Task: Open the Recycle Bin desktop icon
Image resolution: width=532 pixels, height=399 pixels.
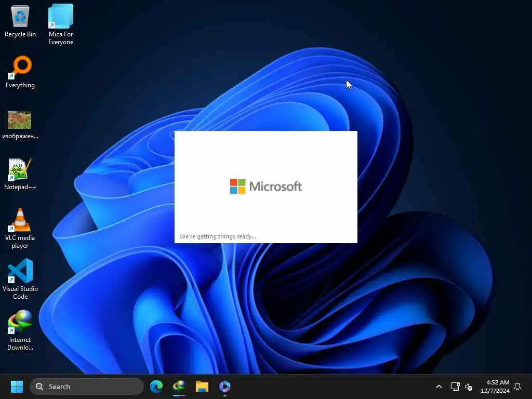Action: pos(20,21)
